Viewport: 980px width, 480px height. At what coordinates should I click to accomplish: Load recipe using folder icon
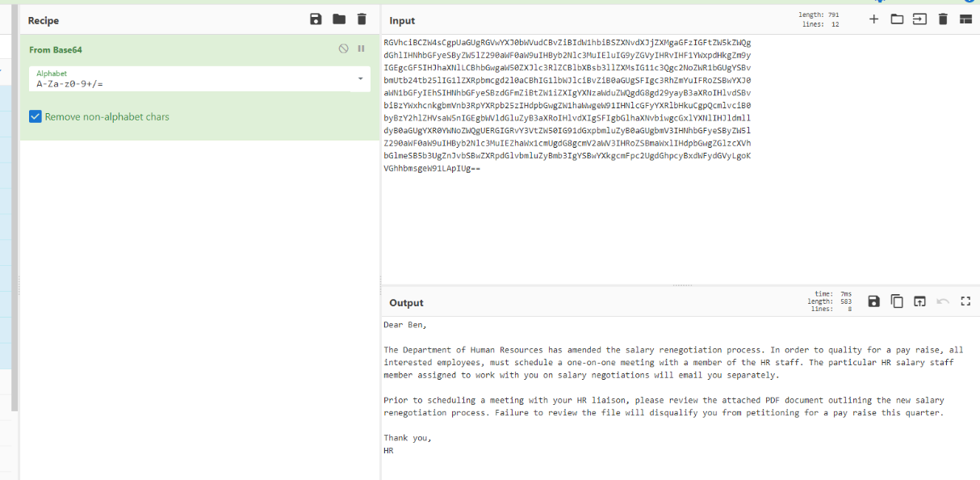(x=339, y=19)
